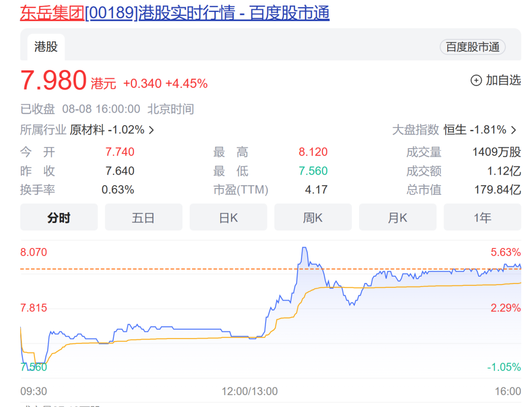Click the 大盘指数 label

[x=416, y=129]
